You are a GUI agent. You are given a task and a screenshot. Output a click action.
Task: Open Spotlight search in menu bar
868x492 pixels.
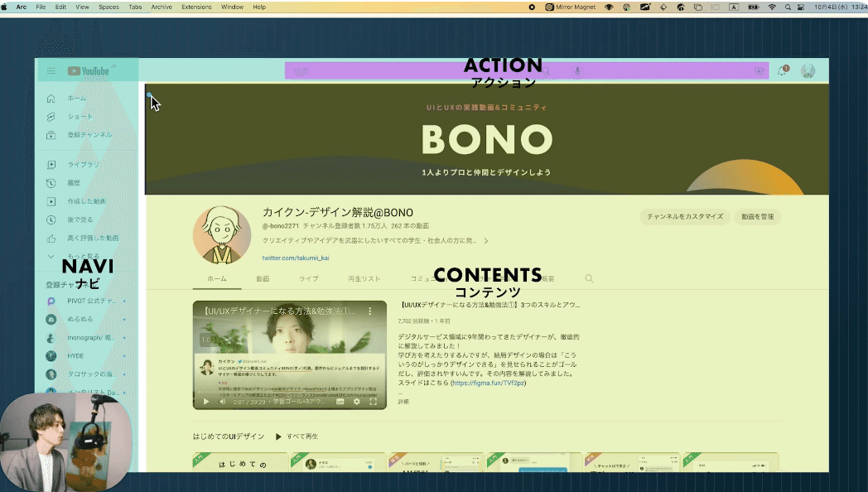(788, 7)
